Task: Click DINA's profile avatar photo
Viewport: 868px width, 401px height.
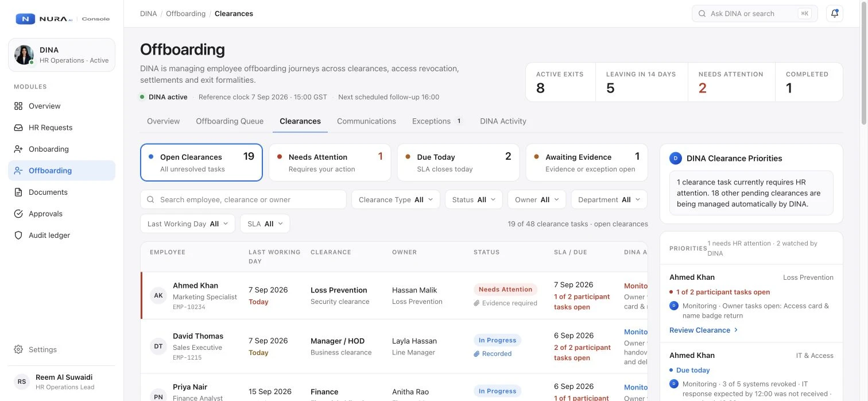Action: 24,55
